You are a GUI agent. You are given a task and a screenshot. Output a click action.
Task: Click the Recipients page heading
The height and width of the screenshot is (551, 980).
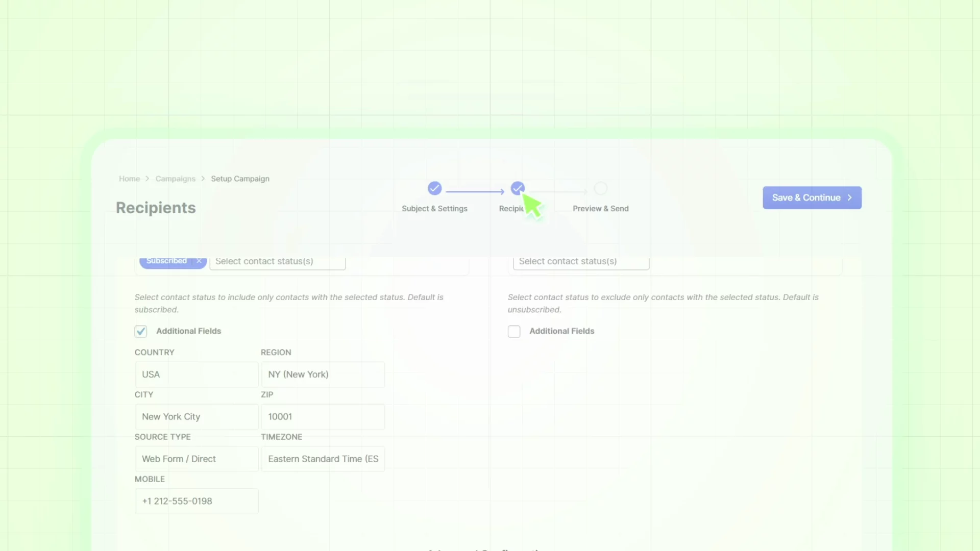pos(156,208)
